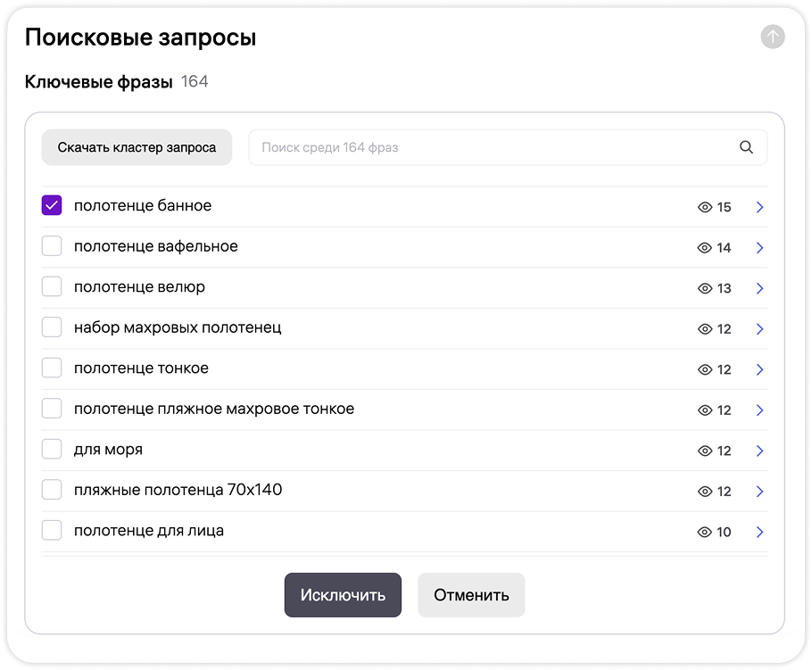Select the checkbox for для моря
Viewport: 812px width, 670px height.
tap(51, 449)
